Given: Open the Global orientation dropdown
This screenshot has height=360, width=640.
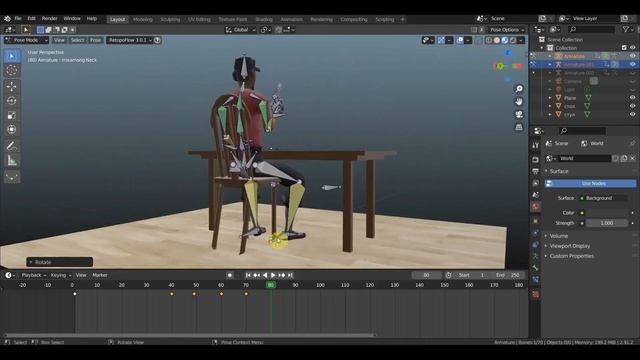Looking at the screenshot, I should [x=240, y=30].
